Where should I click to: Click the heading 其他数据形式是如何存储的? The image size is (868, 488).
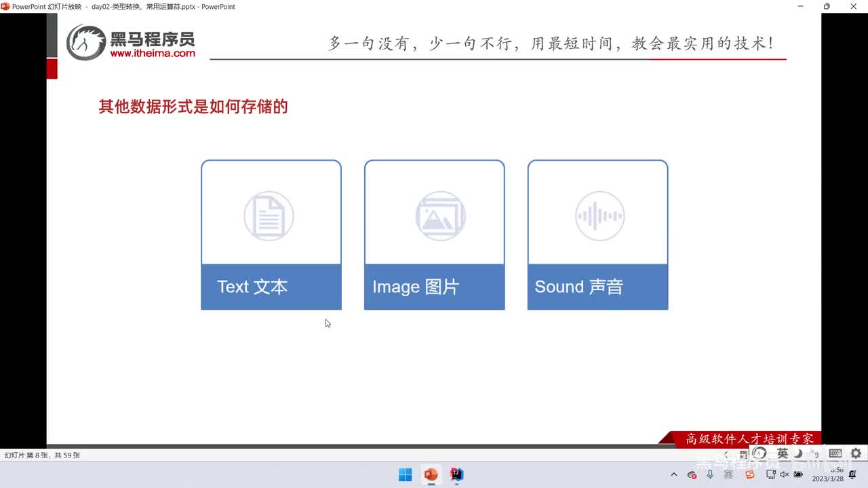[x=193, y=106]
